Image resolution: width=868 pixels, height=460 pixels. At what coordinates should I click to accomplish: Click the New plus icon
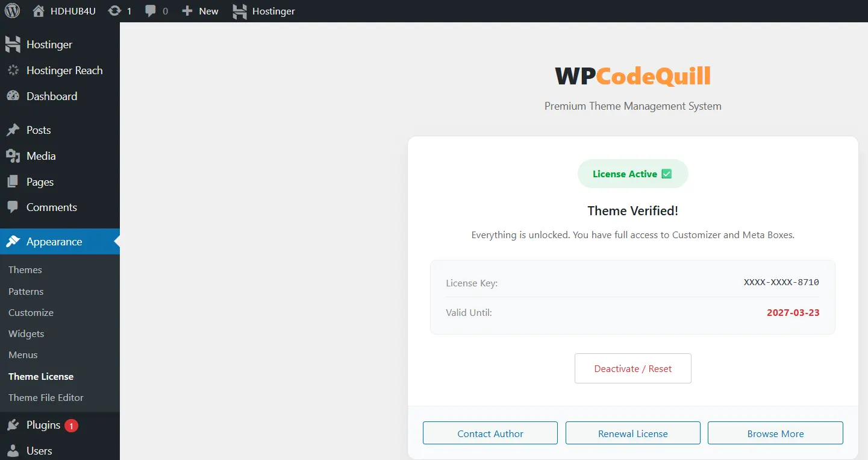coord(187,11)
